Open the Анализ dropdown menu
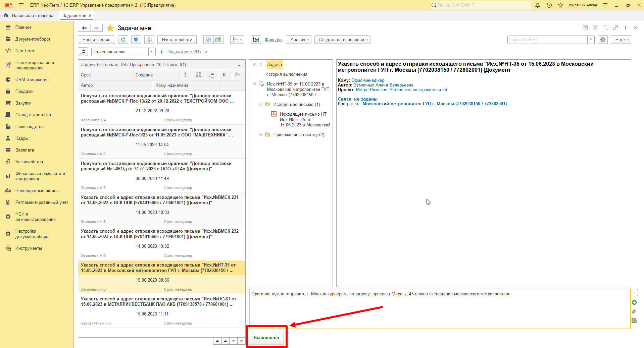The width and height of the screenshot is (644, 348). click(299, 40)
